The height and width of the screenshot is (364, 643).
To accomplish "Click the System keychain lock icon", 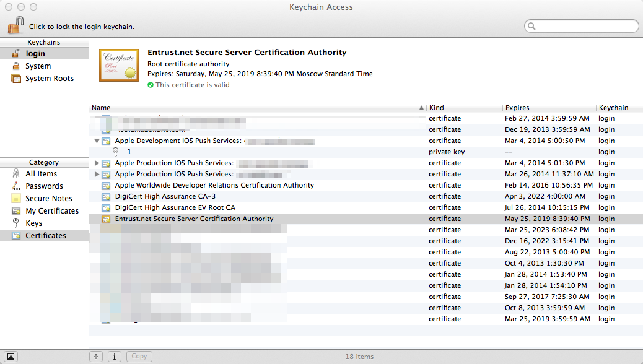I will [16, 66].
